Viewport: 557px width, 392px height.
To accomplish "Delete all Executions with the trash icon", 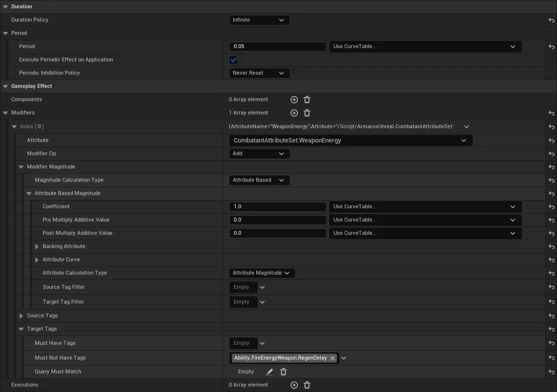I will click(306, 385).
